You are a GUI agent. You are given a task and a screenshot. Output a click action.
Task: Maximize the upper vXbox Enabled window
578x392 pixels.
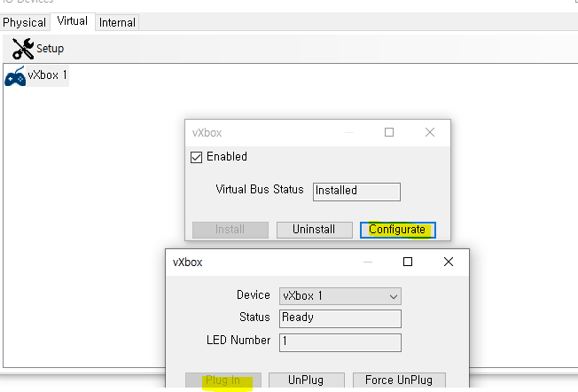pos(389,132)
